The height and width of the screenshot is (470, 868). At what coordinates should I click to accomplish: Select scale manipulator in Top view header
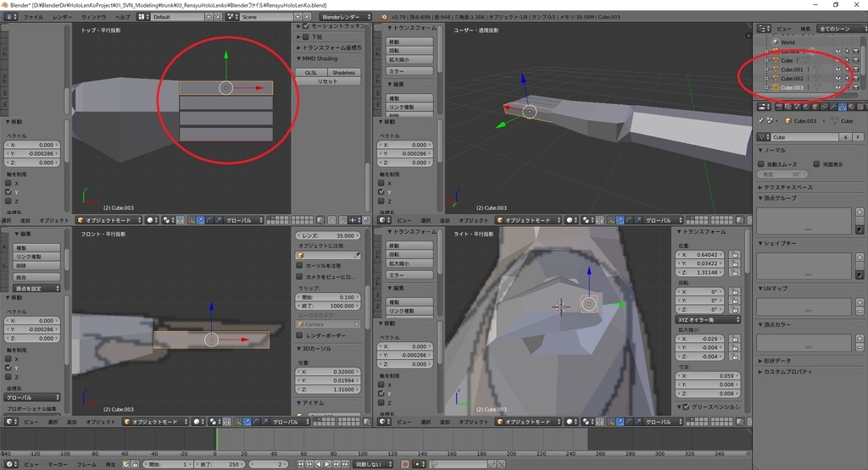click(x=220, y=220)
